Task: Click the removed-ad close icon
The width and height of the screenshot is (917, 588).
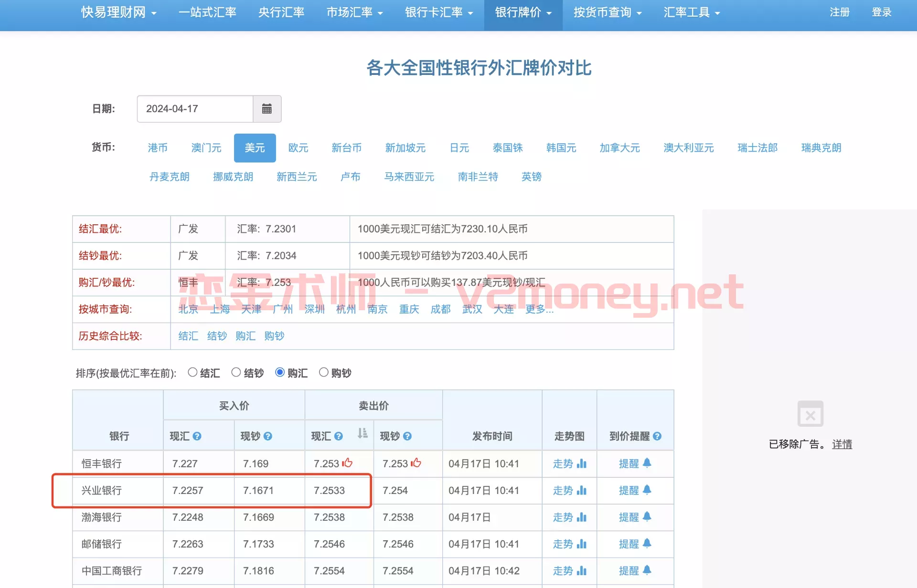Action: (810, 414)
